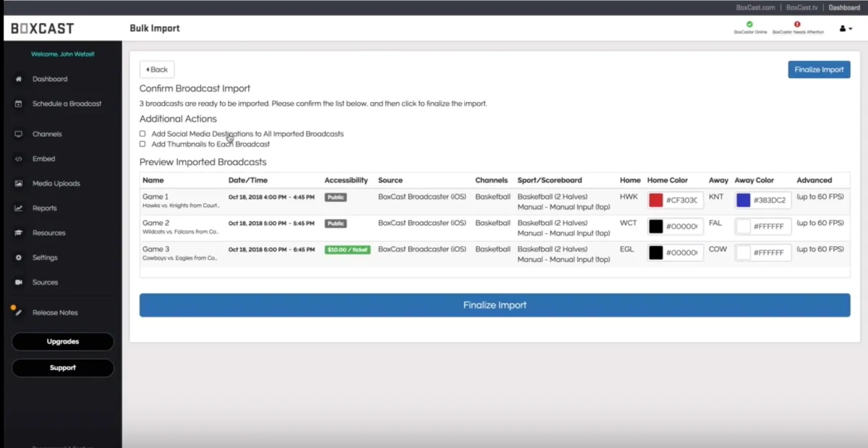868x448 pixels.
Task: Click the Public badge for Game 2
Action: [x=336, y=224]
